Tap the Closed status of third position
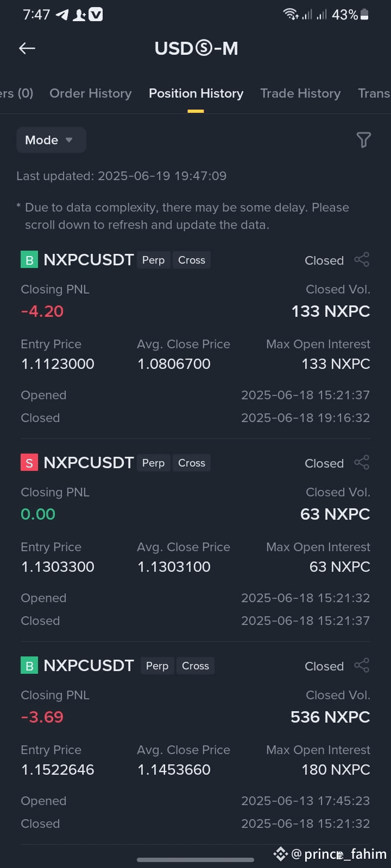Screen dimensions: 391x868 click(324, 666)
